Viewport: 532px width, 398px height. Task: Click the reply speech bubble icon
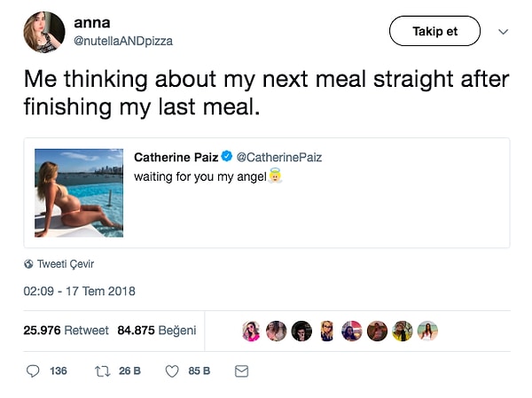(x=33, y=371)
